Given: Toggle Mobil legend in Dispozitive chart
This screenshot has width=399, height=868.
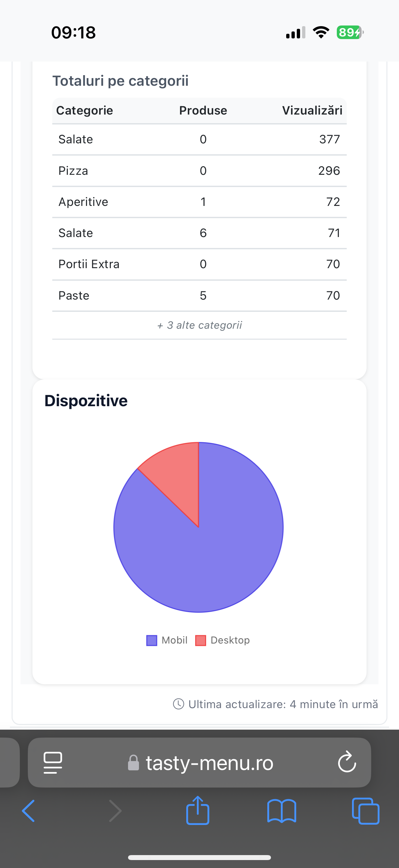Looking at the screenshot, I should coord(167,640).
